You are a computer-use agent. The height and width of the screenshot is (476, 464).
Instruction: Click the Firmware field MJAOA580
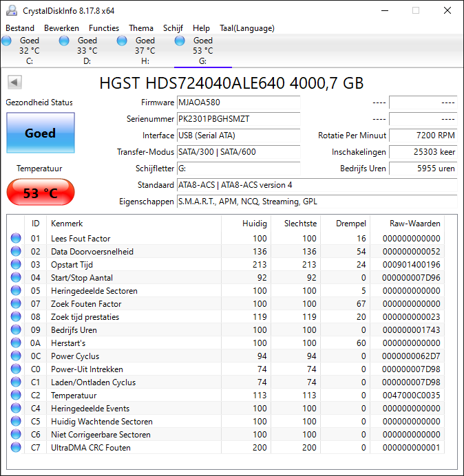click(x=238, y=102)
